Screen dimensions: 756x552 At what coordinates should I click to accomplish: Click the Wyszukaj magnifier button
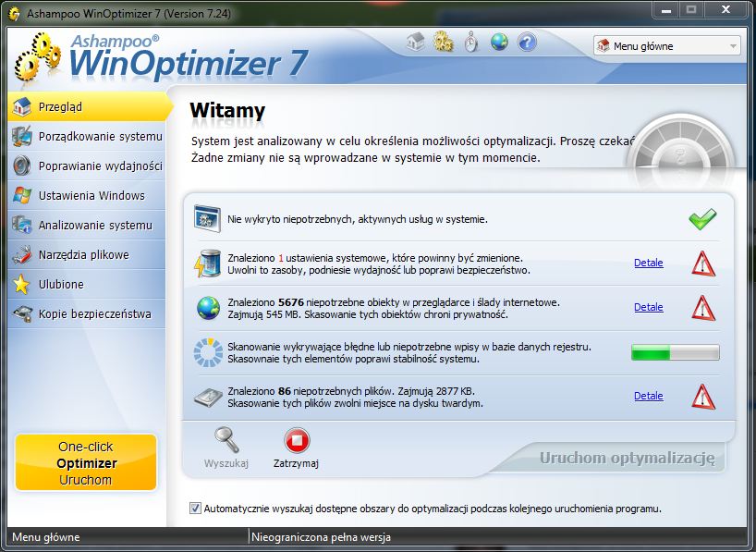point(226,448)
